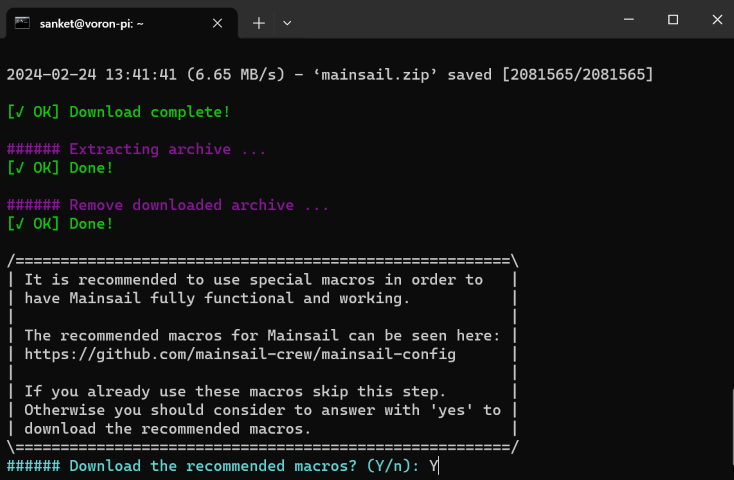Click the 'Remove downloaded archive ...' heading line

[x=198, y=205]
